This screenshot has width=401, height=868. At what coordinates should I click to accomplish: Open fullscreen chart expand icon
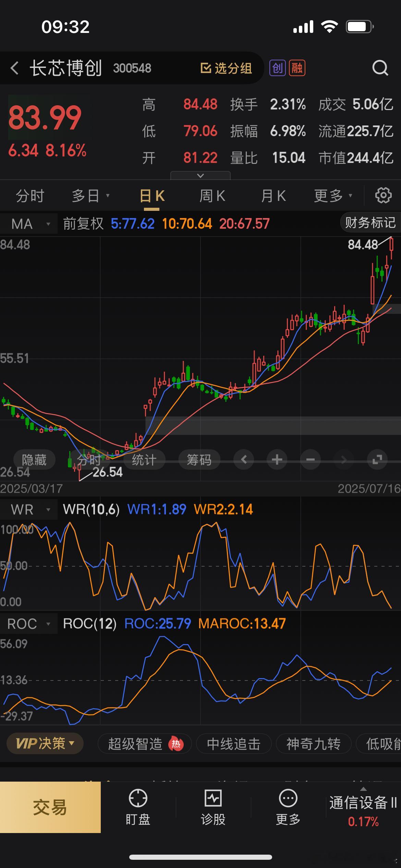[377, 459]
